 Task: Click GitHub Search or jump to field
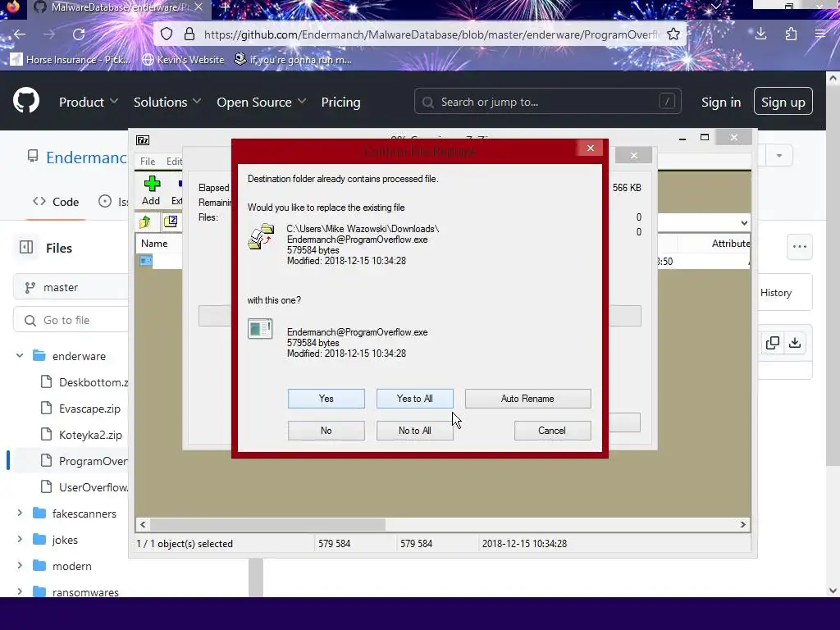click(x=547, y=101)
